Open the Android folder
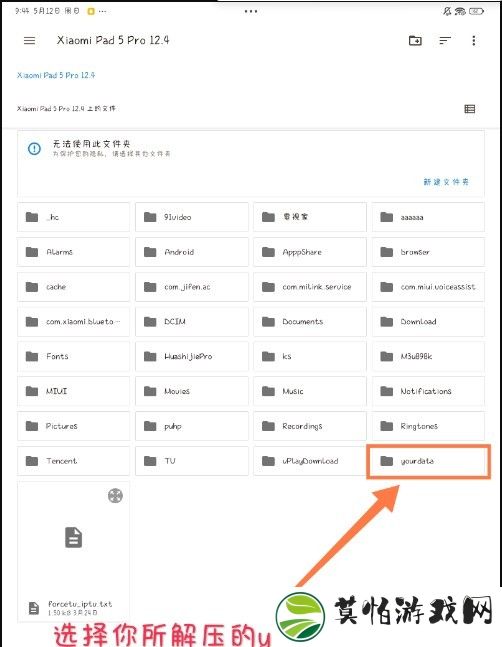The width and height of the screenshot is (502, 647). coord(192,252)
